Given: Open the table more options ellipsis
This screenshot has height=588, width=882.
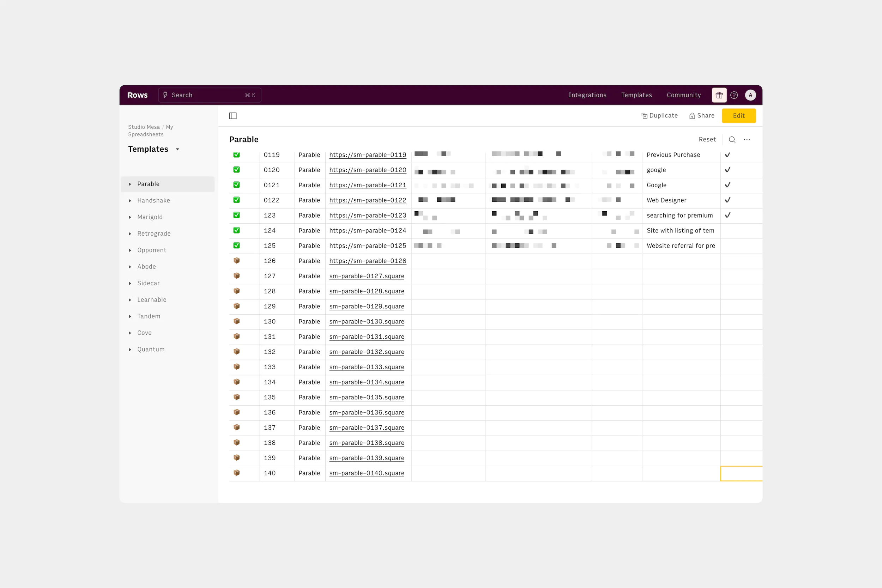Looking at the screenshot, I should pos(747,139).
